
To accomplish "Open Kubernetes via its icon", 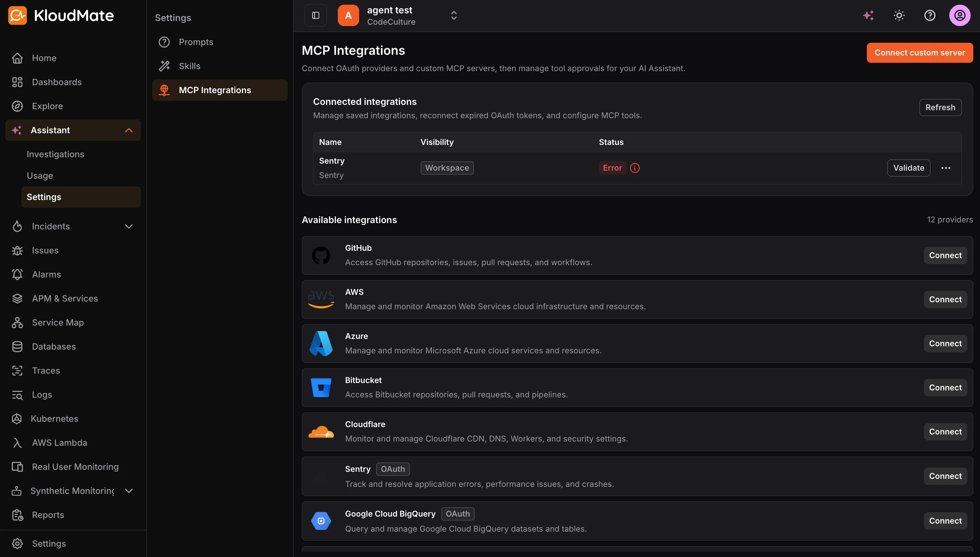I will tap(16, 419).
